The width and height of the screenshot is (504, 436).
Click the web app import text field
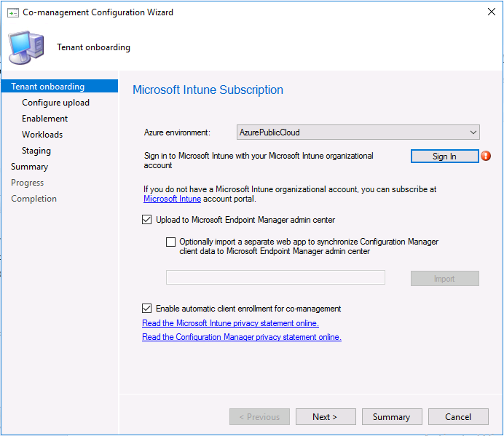click(275, 277)
